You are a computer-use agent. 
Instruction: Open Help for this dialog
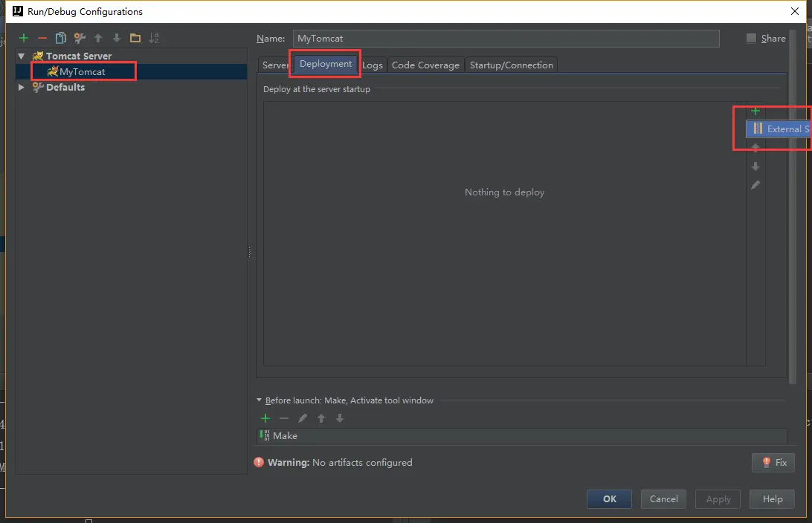click(772, 499)
